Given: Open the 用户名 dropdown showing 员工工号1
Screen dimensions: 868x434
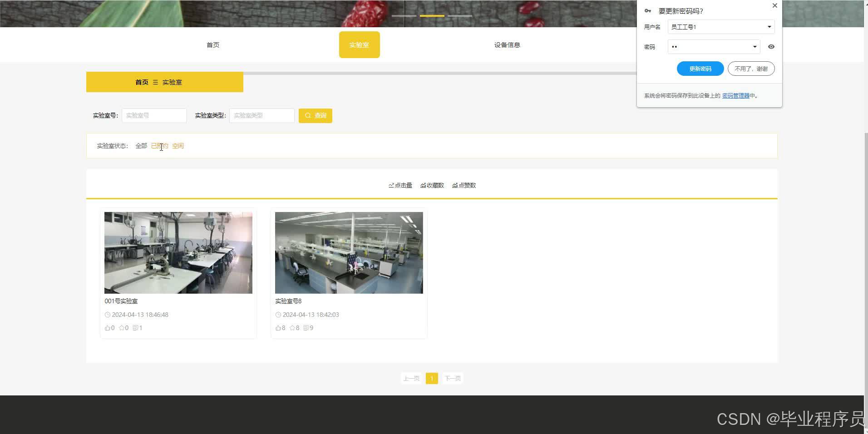Looking at the screenshot, I should [x=721, y=27].
